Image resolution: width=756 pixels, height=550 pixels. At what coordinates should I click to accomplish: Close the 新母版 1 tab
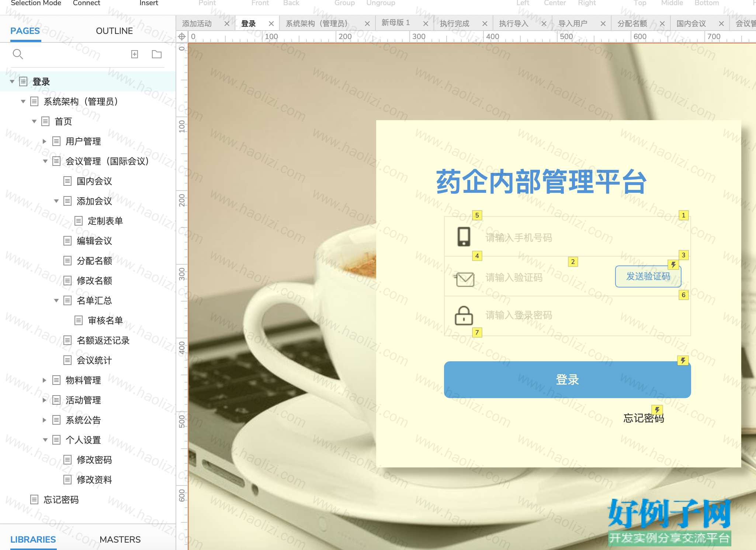(x=426, y=24)
